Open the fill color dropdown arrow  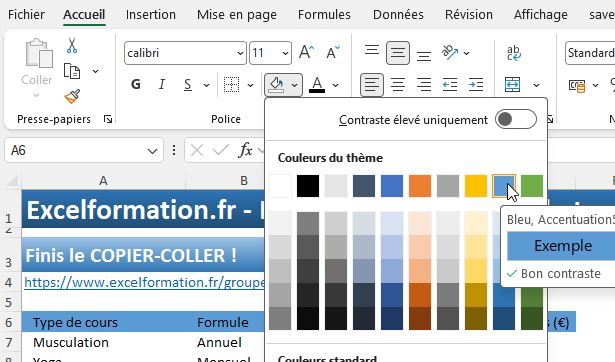[294, 85]
